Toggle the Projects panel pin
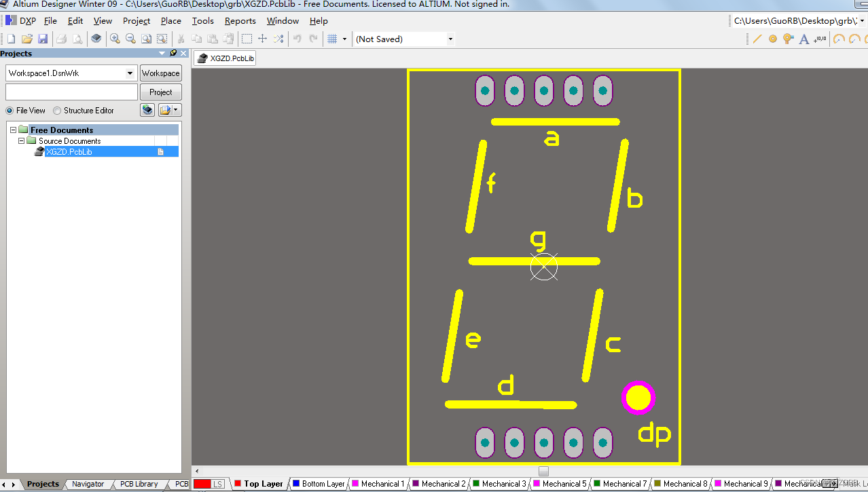This screenshot has height=492, width=868. pos(173,53)
